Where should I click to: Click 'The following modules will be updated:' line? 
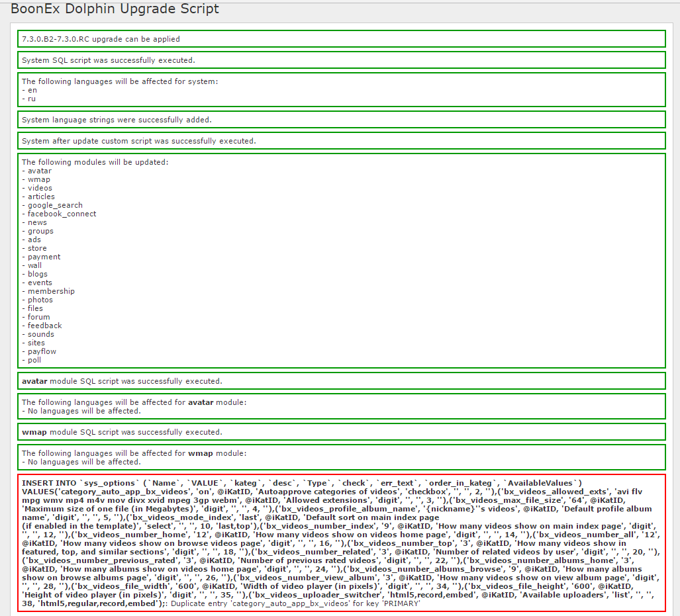coord(95,162)
